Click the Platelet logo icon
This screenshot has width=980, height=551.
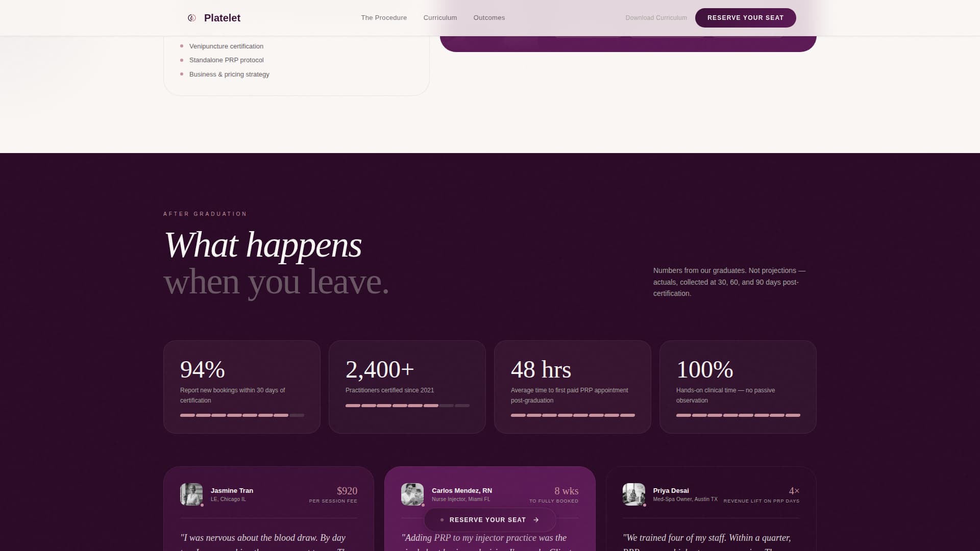191,18
